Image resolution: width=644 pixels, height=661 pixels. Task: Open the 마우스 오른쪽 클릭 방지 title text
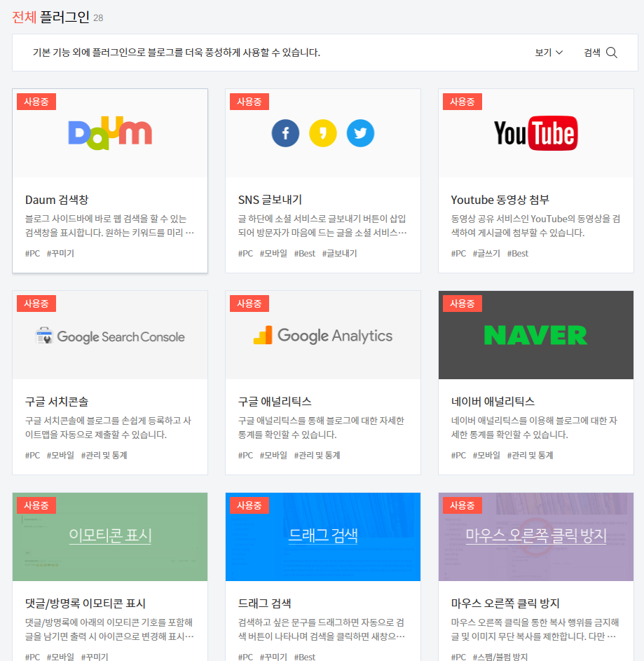505,604
